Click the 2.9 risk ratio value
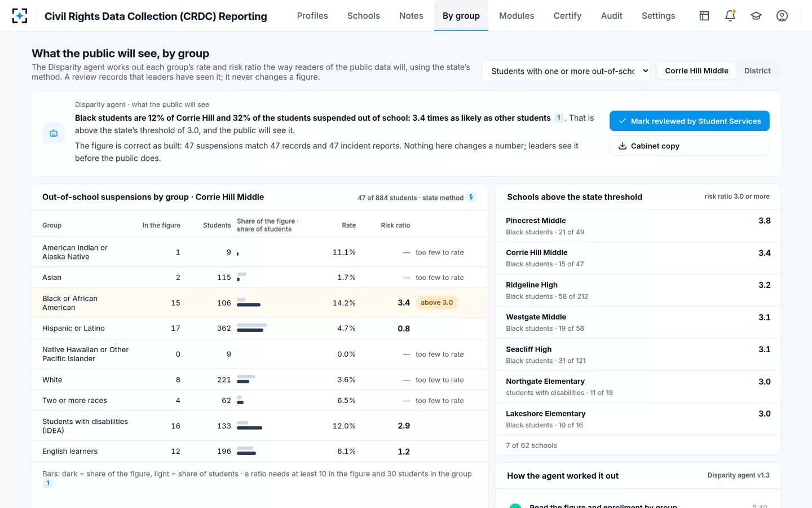This screenshot has width=812, height=508. [404, 426]
